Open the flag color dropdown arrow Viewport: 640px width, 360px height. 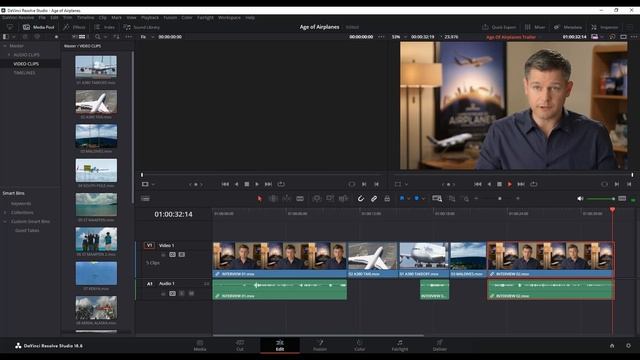409,199
